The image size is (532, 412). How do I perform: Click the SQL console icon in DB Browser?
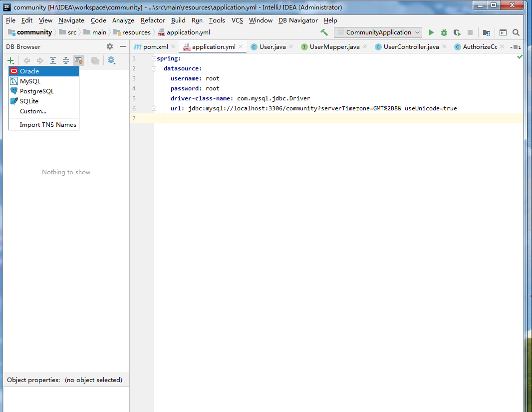click(x=95, y=61)
